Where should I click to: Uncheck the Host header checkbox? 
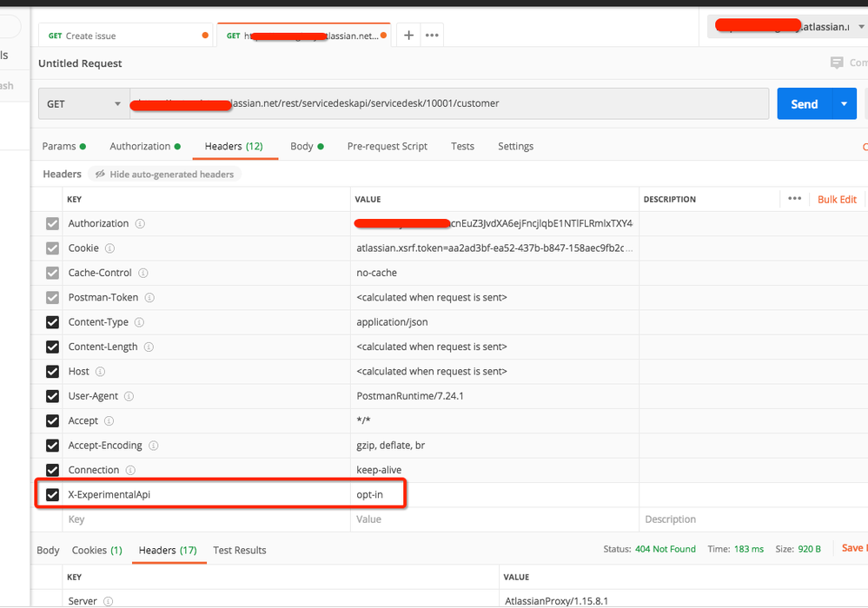(53, 372)
